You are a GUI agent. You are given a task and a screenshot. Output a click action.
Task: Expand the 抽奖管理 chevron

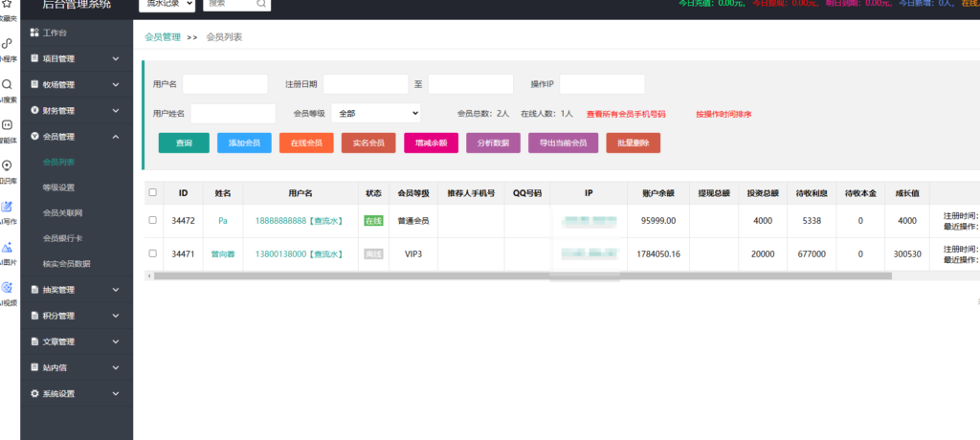[x=116, y=290]
